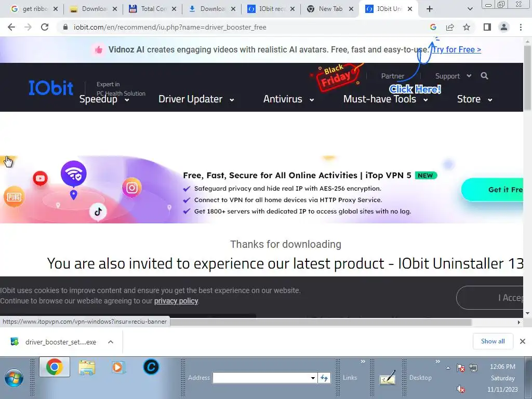Accept cookies with I Accept button
Viewport: 532px width, 399px height.
[x=490, y=298]
